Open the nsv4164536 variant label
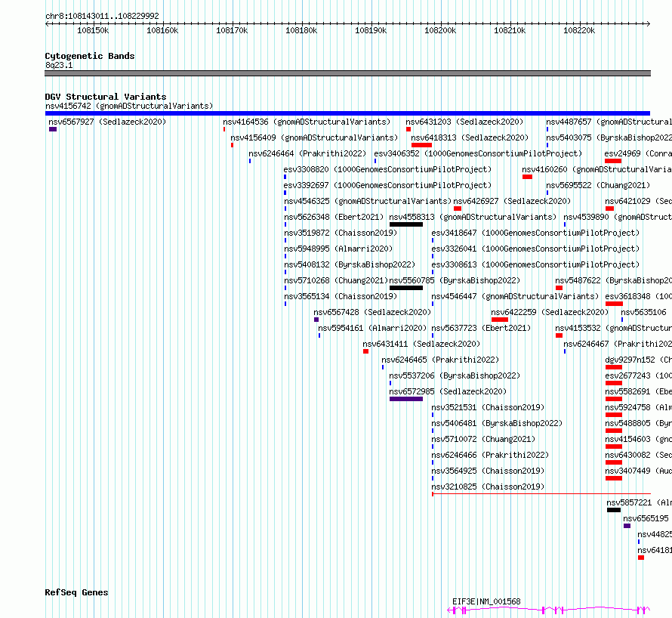The width and height of the screenshot is (672, 618). point(307,122)
